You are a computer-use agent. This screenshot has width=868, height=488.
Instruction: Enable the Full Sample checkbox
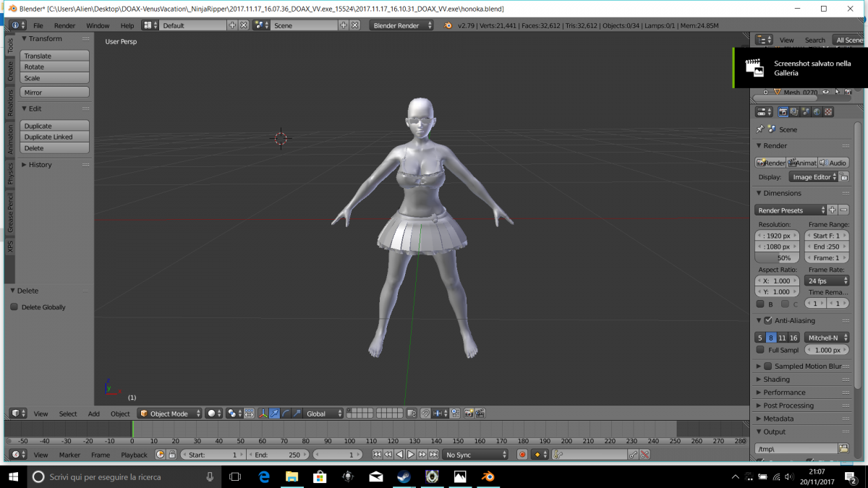760,350
